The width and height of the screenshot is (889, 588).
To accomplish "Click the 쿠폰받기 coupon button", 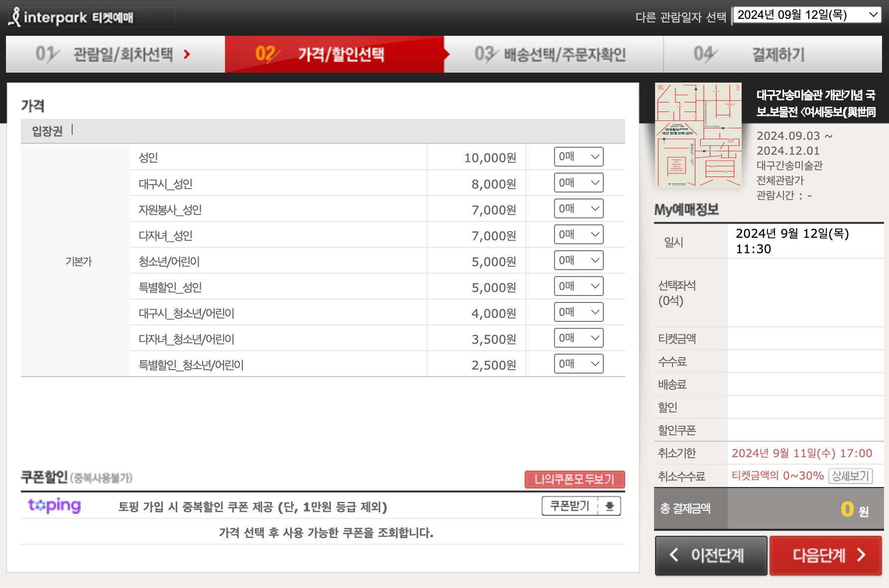I will (569, 506).
